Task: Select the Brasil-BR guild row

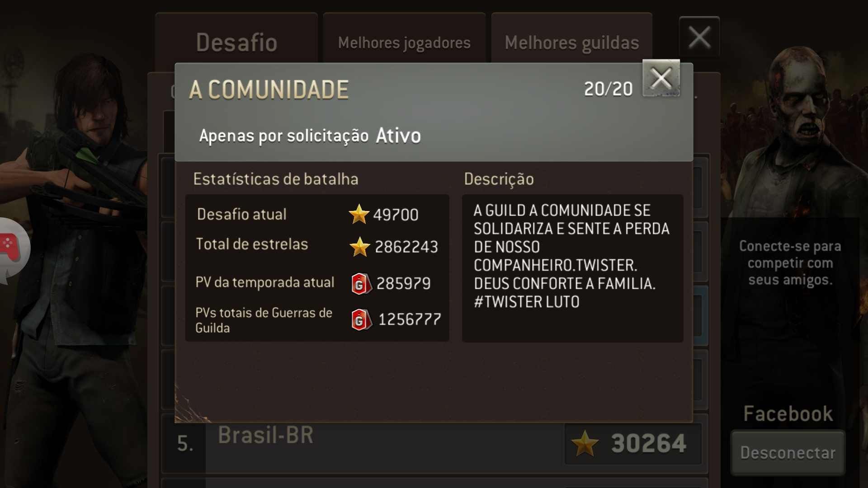Action: [x=434, y=443]
